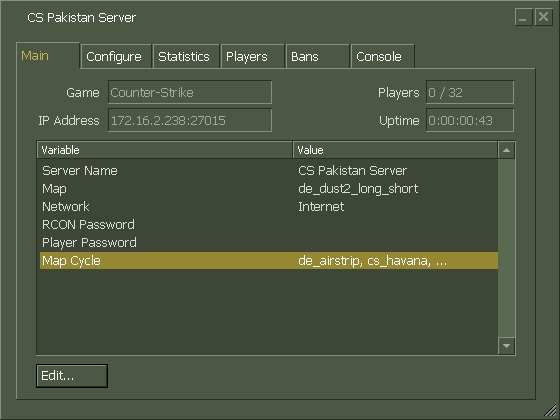
Task: Click the Variable column header
Action: point(165,150)
